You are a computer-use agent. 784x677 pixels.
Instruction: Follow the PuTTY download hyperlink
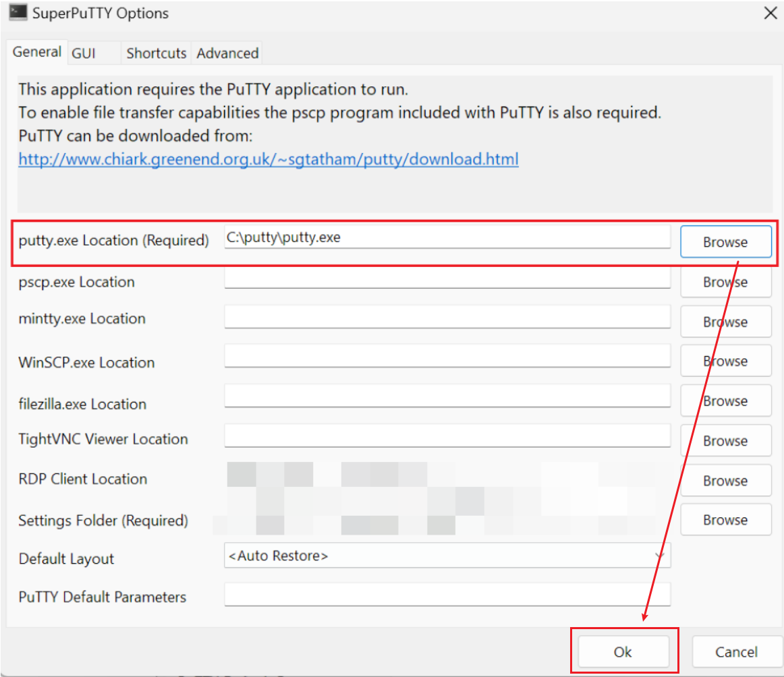click(269, 159)
